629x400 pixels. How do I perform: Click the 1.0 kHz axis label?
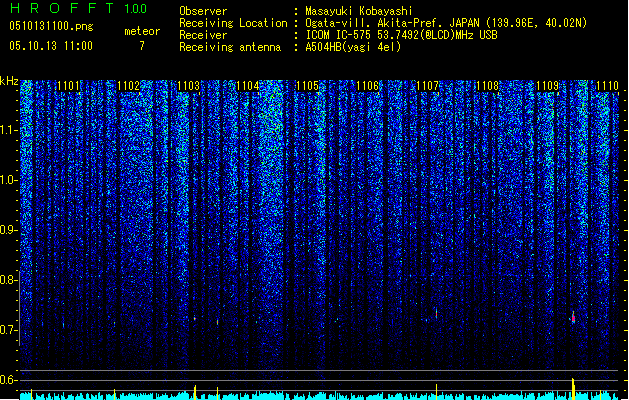[x=9, y=180]
